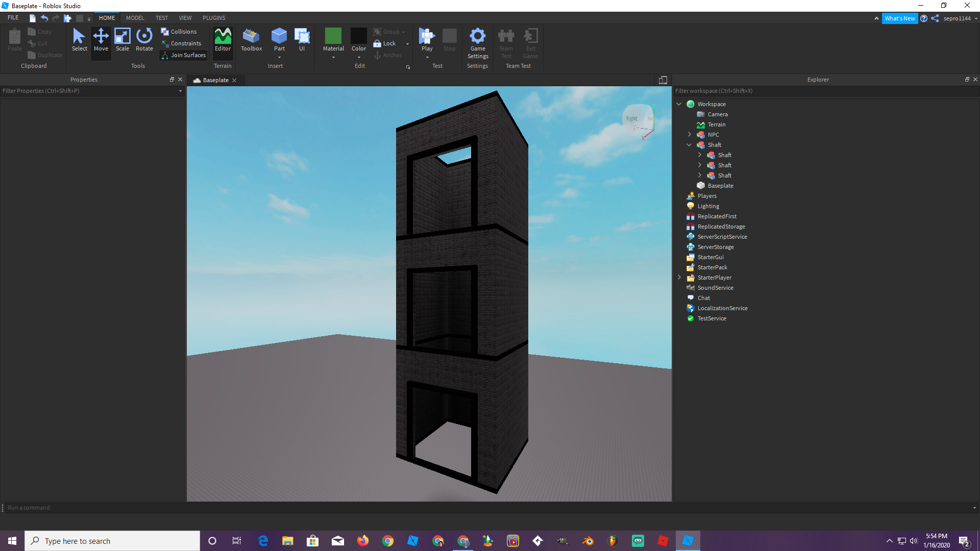The height and width of the screenshot is (551, 980).
Task: Switch to the MODEL ribbon tab
Action: (x=135, y=18)
